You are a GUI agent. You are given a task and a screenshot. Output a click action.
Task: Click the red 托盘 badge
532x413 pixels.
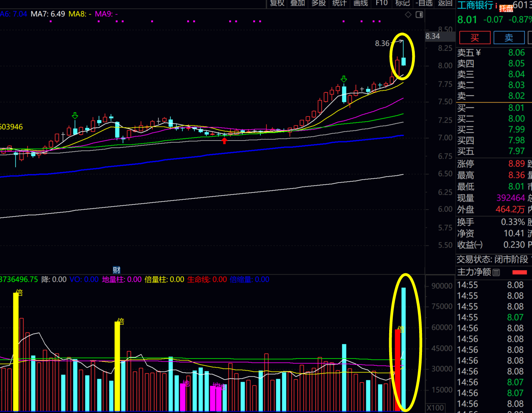click(x=506, y=8)
